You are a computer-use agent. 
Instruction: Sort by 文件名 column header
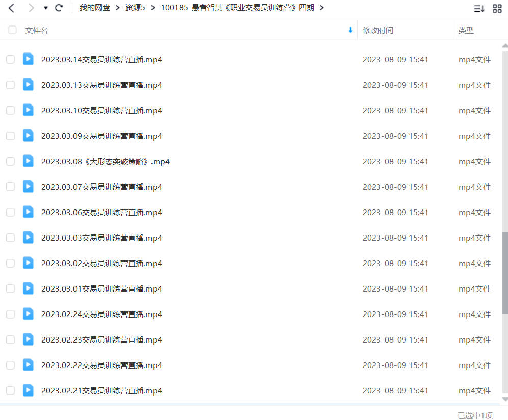pos(36,30)
